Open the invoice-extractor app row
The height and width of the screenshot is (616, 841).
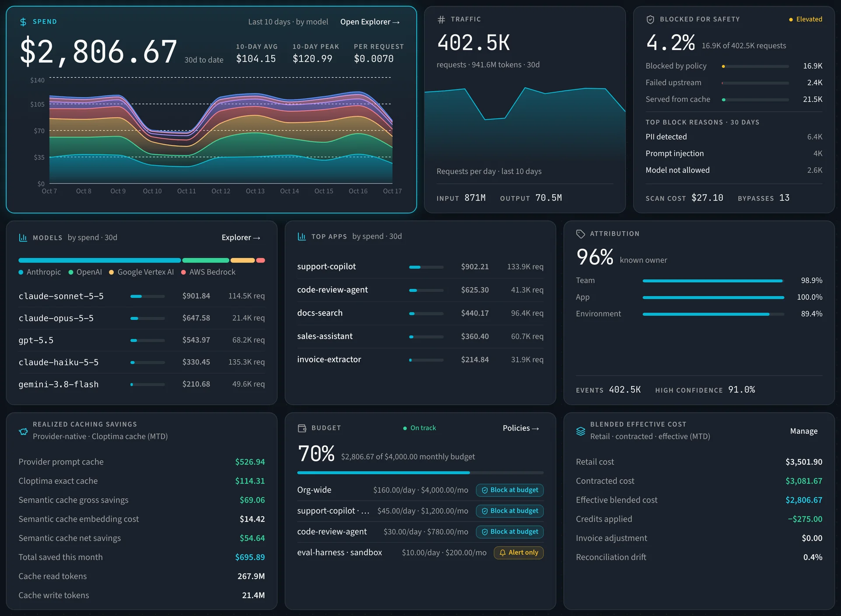click(420, 360)
